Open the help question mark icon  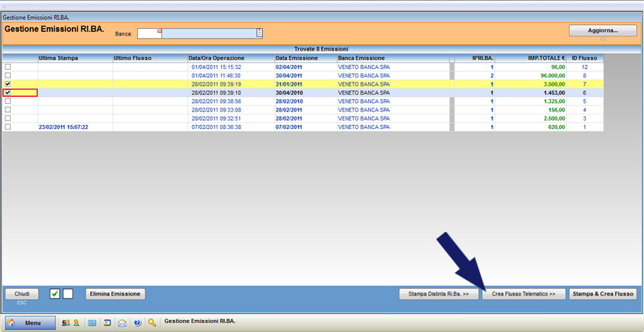click(x=137, y=323)
